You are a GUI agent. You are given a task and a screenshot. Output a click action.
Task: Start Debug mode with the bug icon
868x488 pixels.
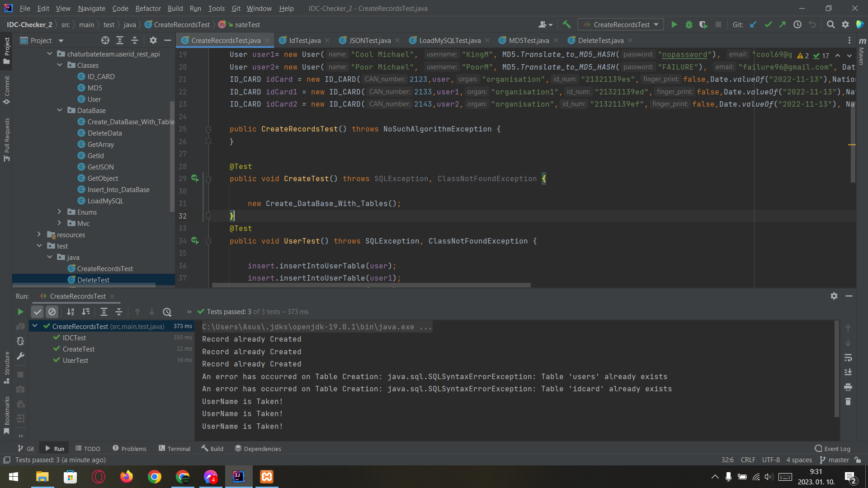tap(689, 24)
